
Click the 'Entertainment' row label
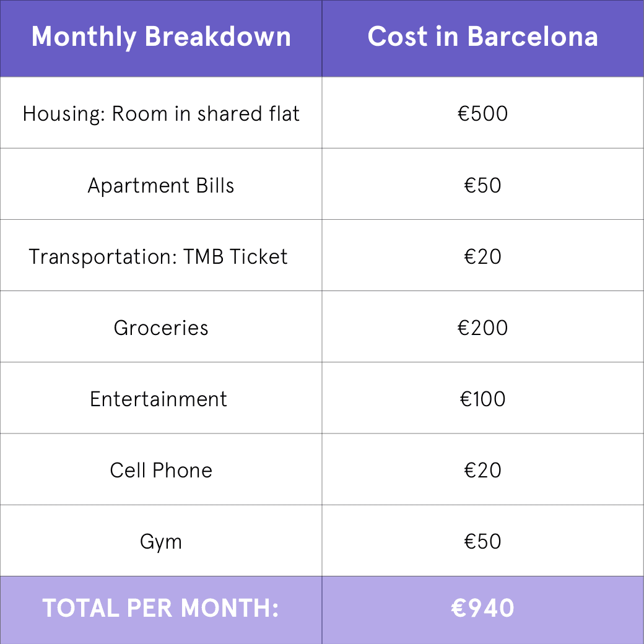(159, 399)
